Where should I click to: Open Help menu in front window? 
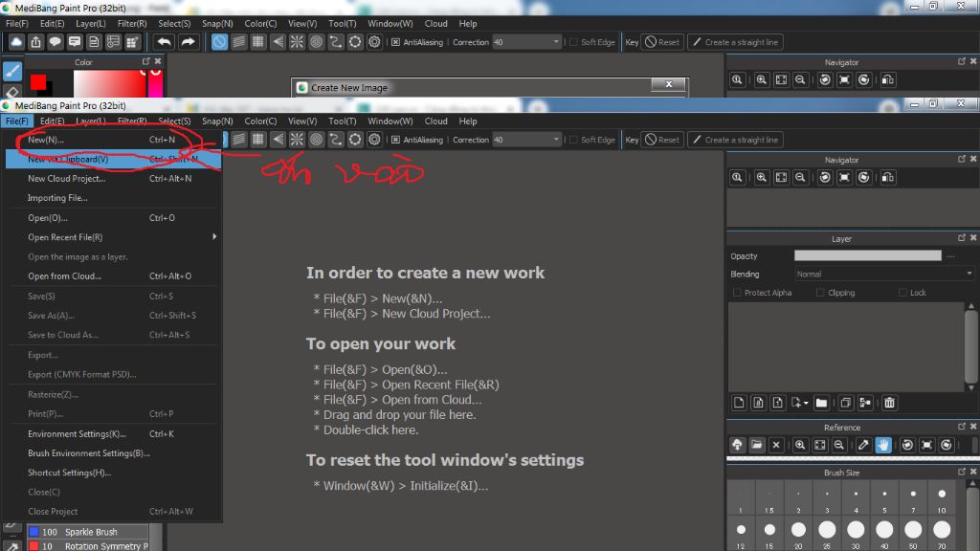[x=467, y=121]
